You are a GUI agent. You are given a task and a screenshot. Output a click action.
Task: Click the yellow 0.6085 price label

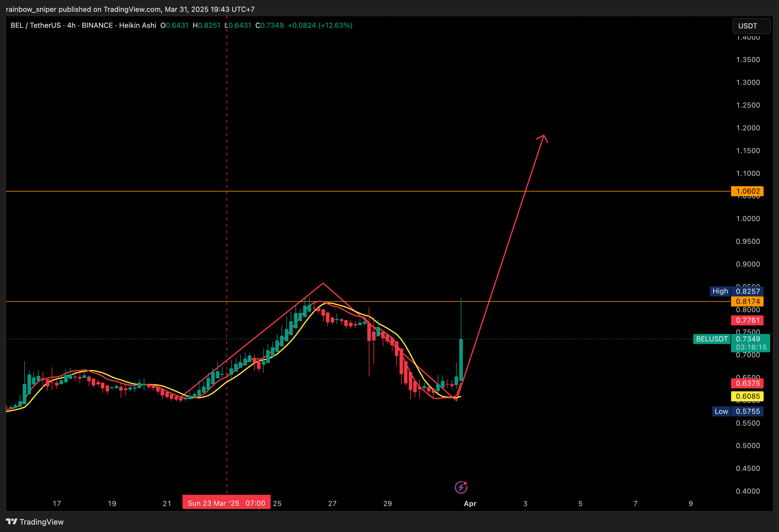(x=747, y=396)
